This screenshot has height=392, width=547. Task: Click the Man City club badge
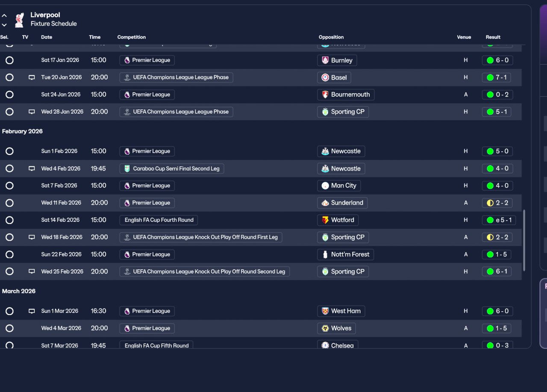pyautogui.click(x=325, y=186)
